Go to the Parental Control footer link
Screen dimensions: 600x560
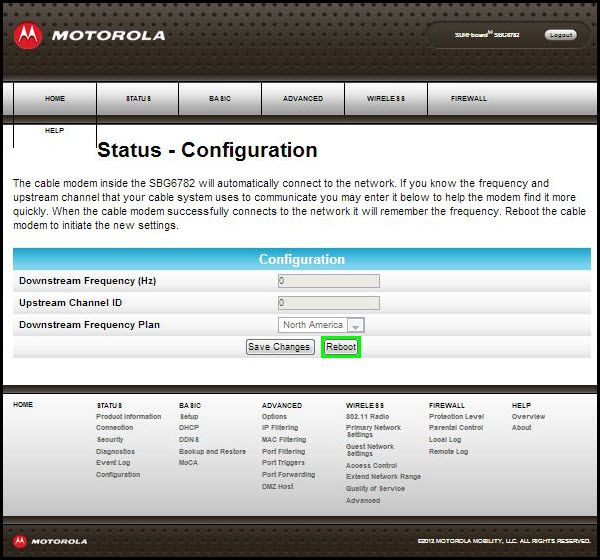[456, 428]
